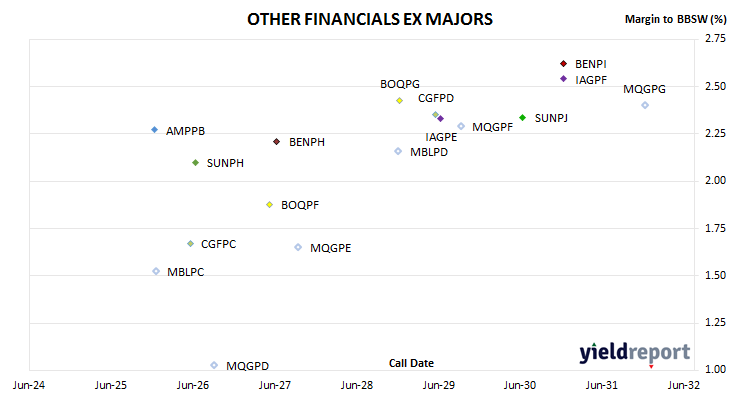Select the SUNPJ green diamond marker
This screenshot has width=730, height=399.
(x=522, y=118)
